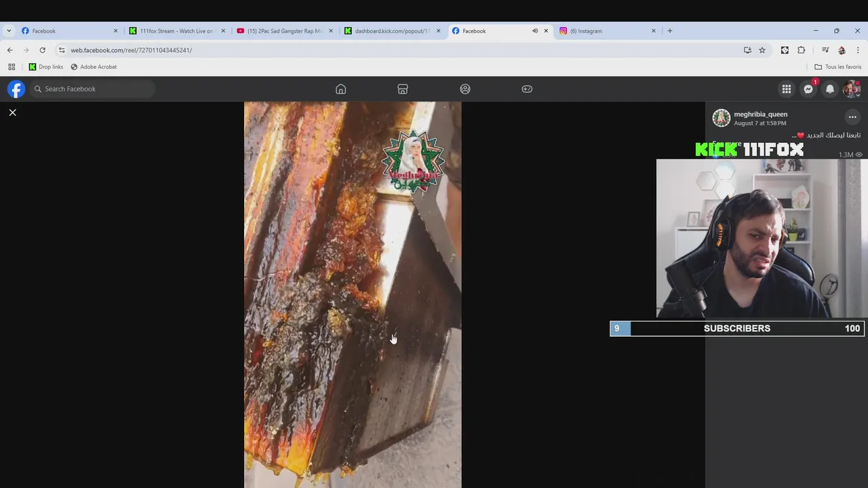This screenshot has width=868, height=488.
Task: Open the apps grid shortcut
Action: 12,66
